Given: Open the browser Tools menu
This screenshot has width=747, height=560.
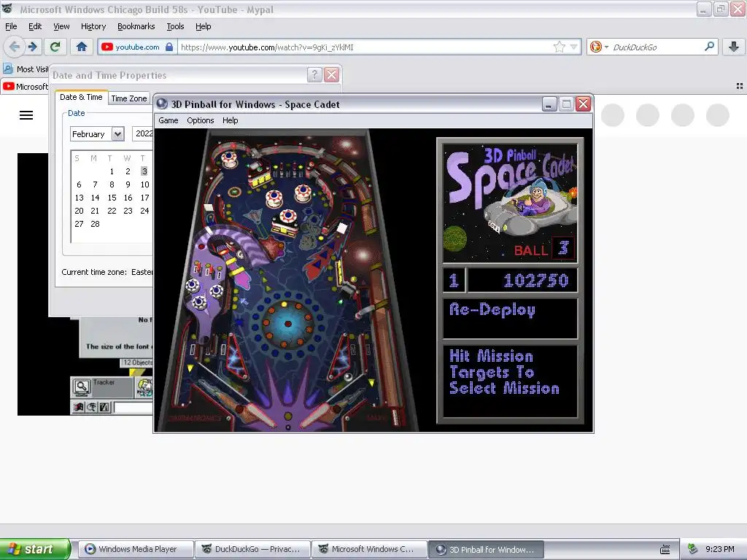Looking at the screenshot, I should (x=175, y=26).
